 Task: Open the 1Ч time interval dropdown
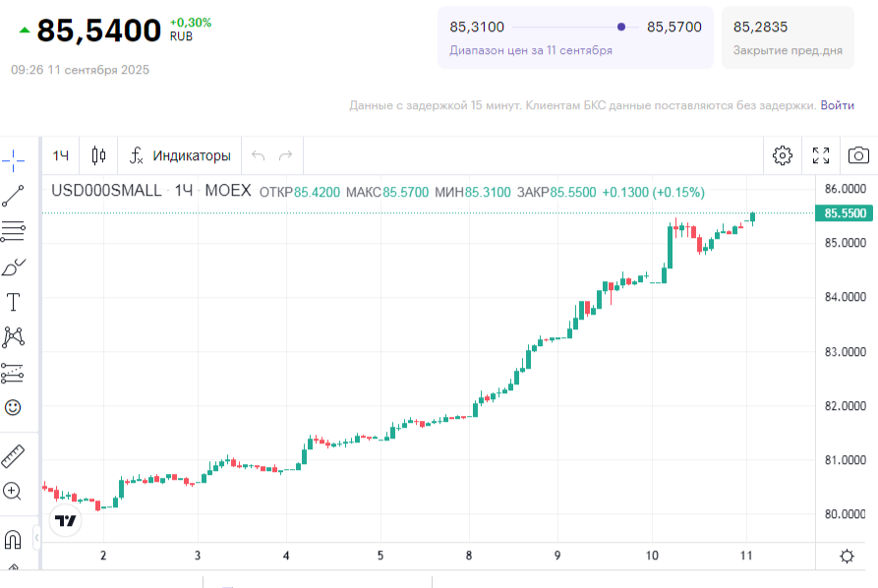pyautogui.click(x=61, y=155)
